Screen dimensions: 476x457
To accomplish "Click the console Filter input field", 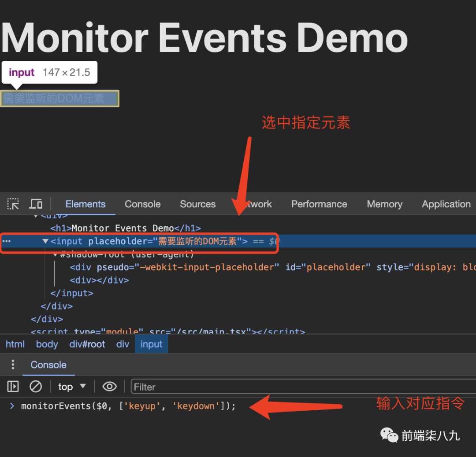I will 303,387.
